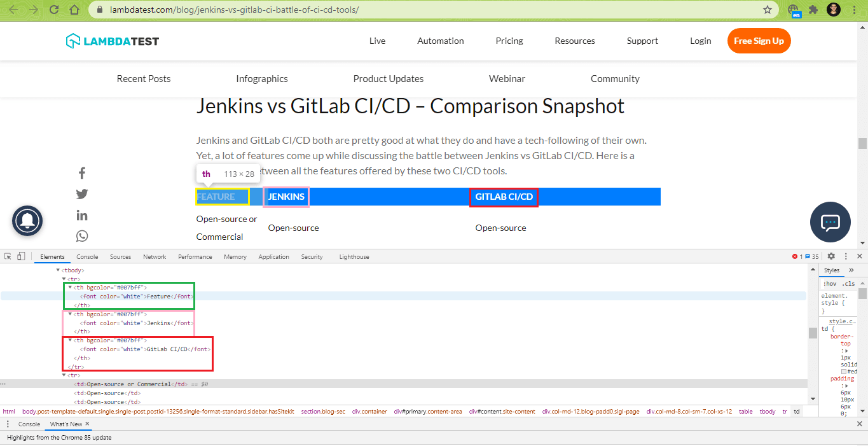Switch to the Network tab
Image resolution: width=868 pixels, height=446 pixels.
pos(155,256)
